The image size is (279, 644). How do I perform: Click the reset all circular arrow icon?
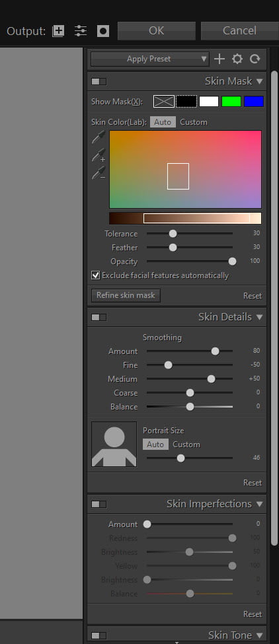[255, 59]
